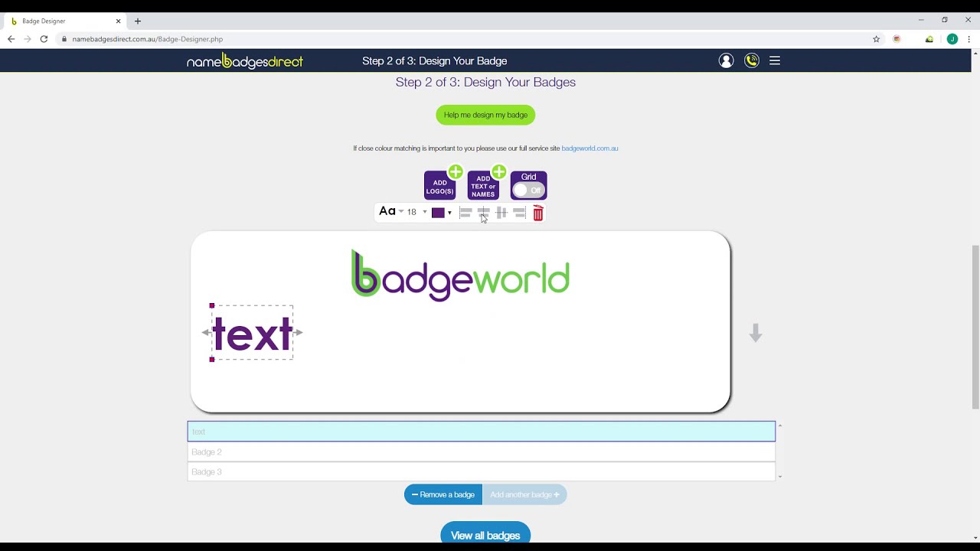Click Remove a badge button

(x=443, y=494)
